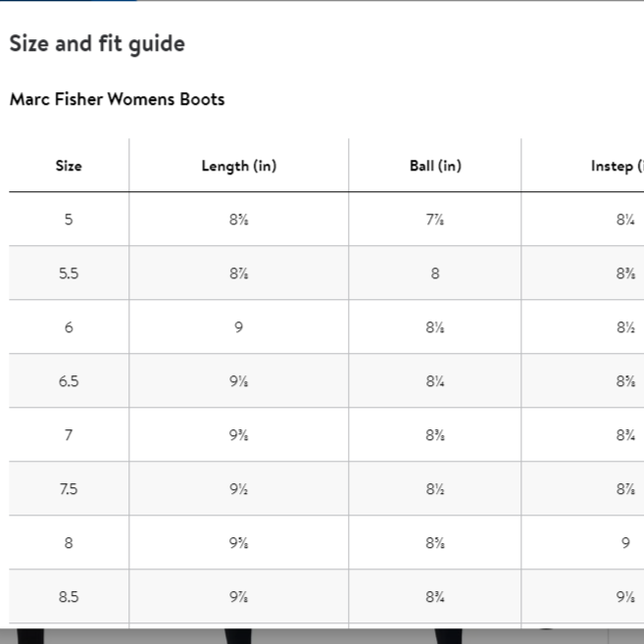
Task: Click the Length value for size 7
Action: pyautogui.click(x=239, y=435)
